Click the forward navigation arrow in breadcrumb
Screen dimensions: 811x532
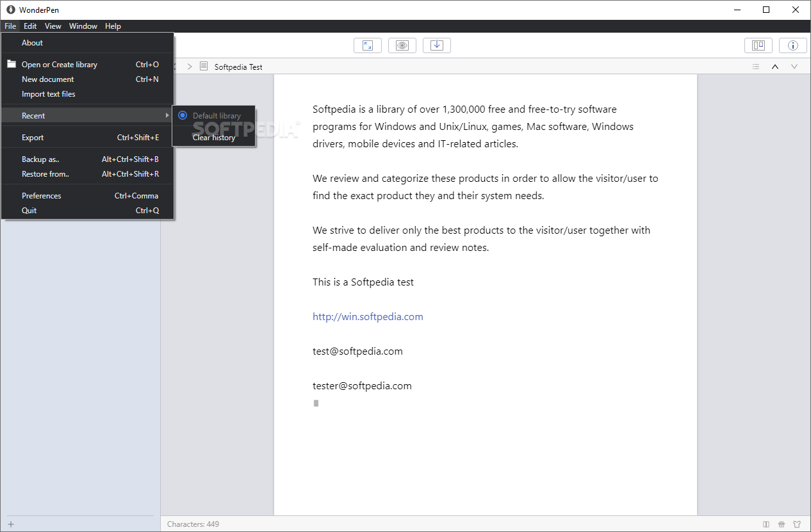tap(190, 67)
